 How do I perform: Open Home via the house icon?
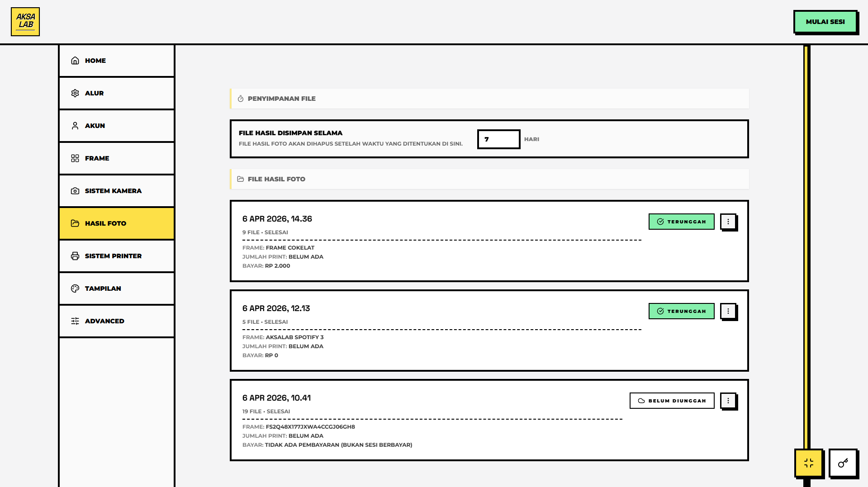(75, 61)
